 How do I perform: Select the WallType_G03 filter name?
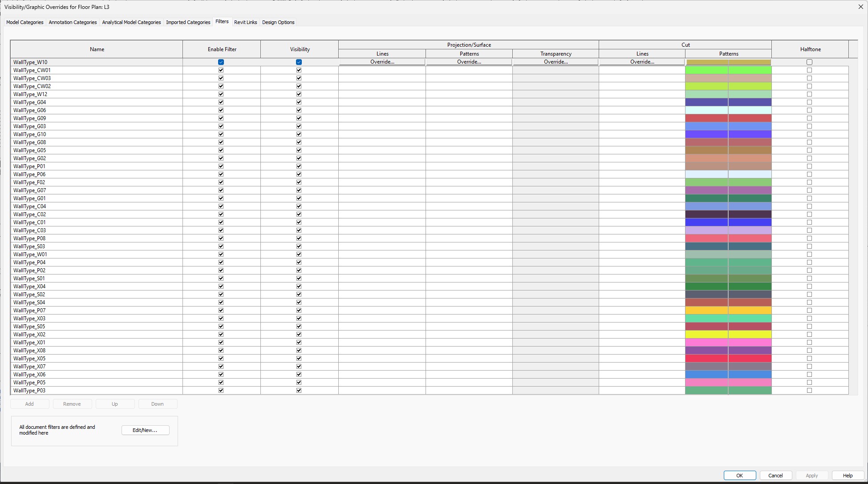click(30, 126)
